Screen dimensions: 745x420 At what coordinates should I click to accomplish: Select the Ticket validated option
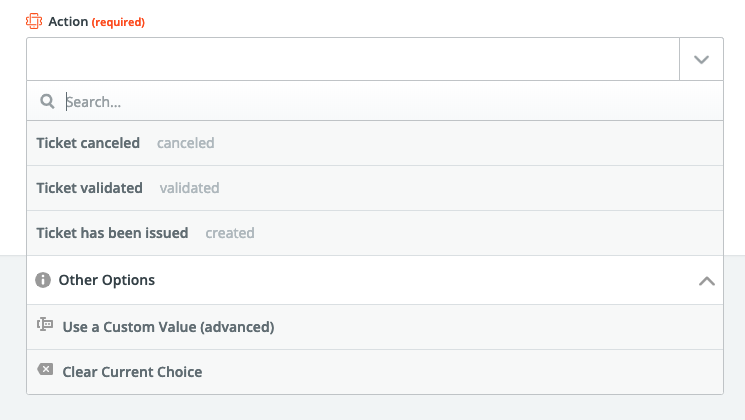(x=375, y=188)
